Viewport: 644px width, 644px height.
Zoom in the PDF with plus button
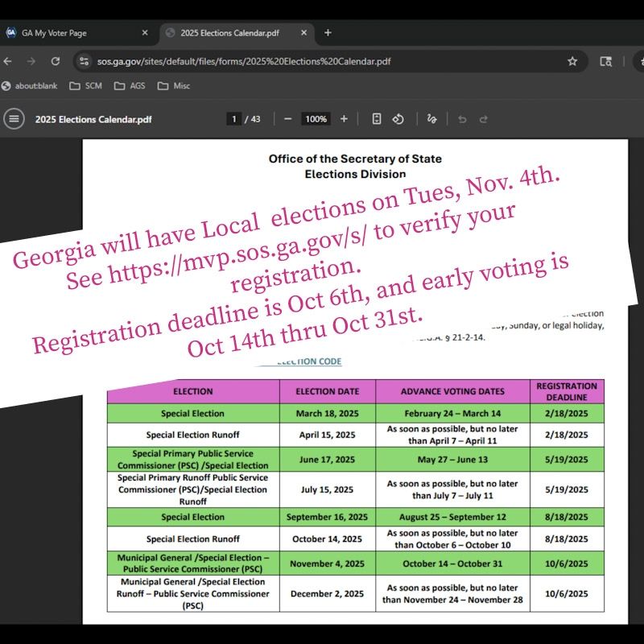pos(344,119)
